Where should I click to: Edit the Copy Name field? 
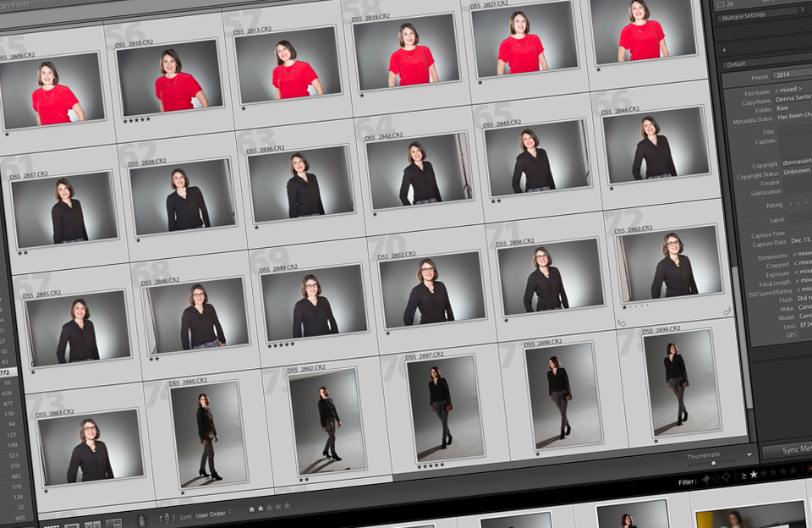tap(793, 97)
